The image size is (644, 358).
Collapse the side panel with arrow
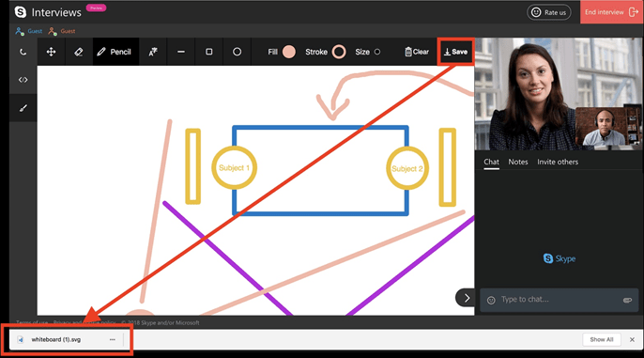pos(467,298)
